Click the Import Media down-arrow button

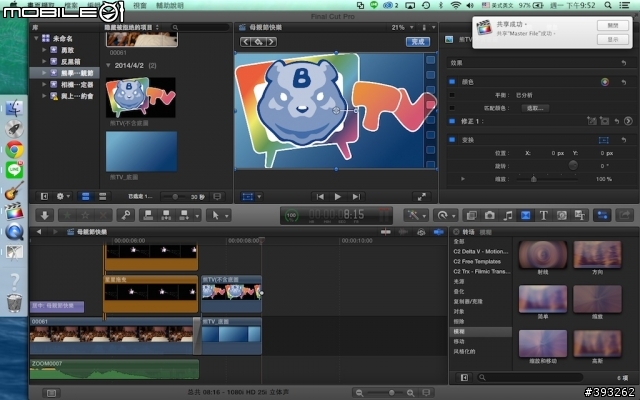pyautogui.click(x=44, y=215)
